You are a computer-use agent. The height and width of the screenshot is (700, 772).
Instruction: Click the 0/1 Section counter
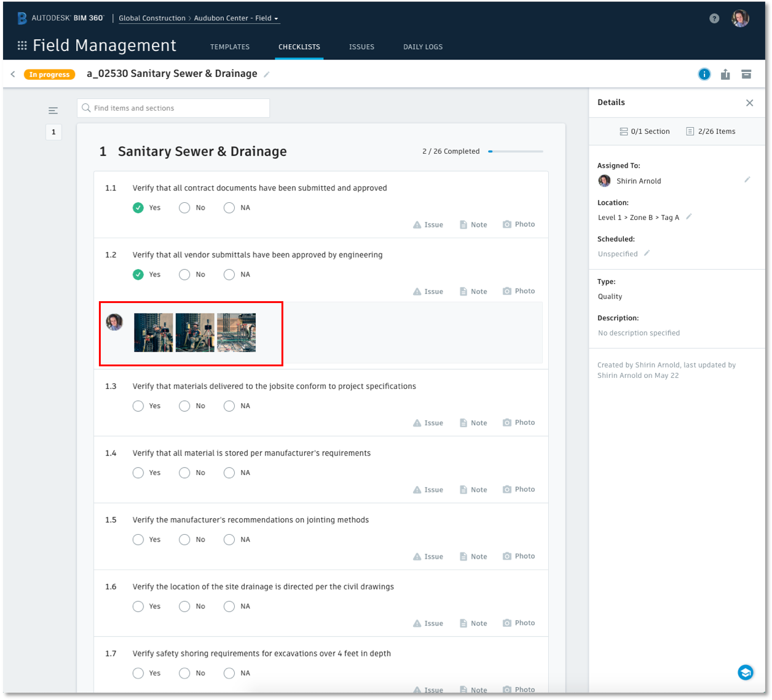coord(645,132)
